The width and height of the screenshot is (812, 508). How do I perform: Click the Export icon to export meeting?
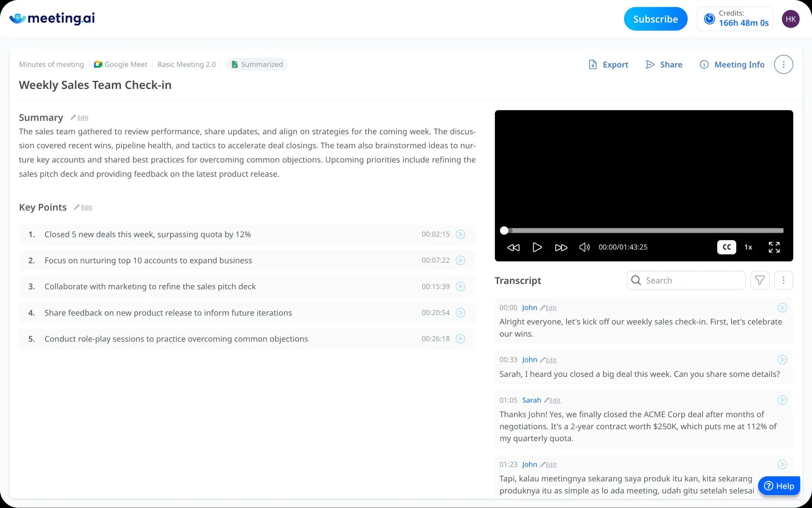[608, 64]
